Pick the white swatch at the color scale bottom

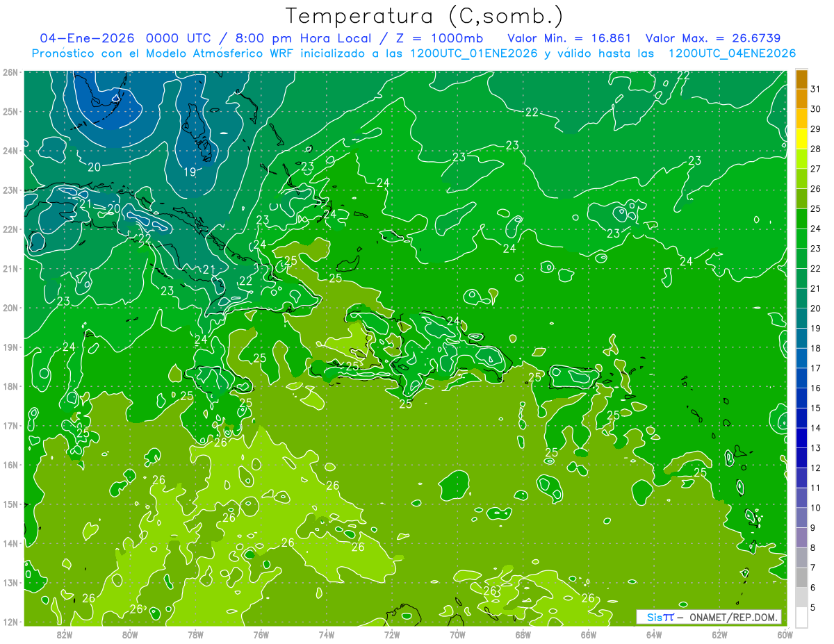pos(801,617)
